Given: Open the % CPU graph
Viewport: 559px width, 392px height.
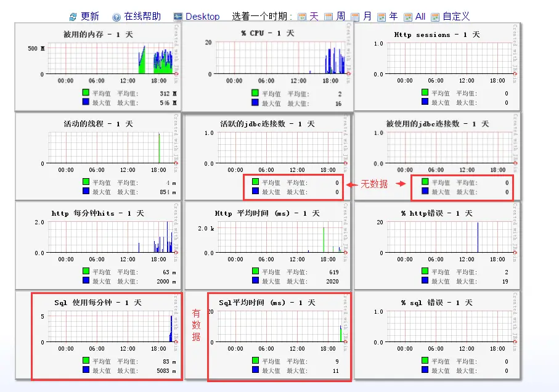Looking at the screenshot, I should tap(267, 67).
